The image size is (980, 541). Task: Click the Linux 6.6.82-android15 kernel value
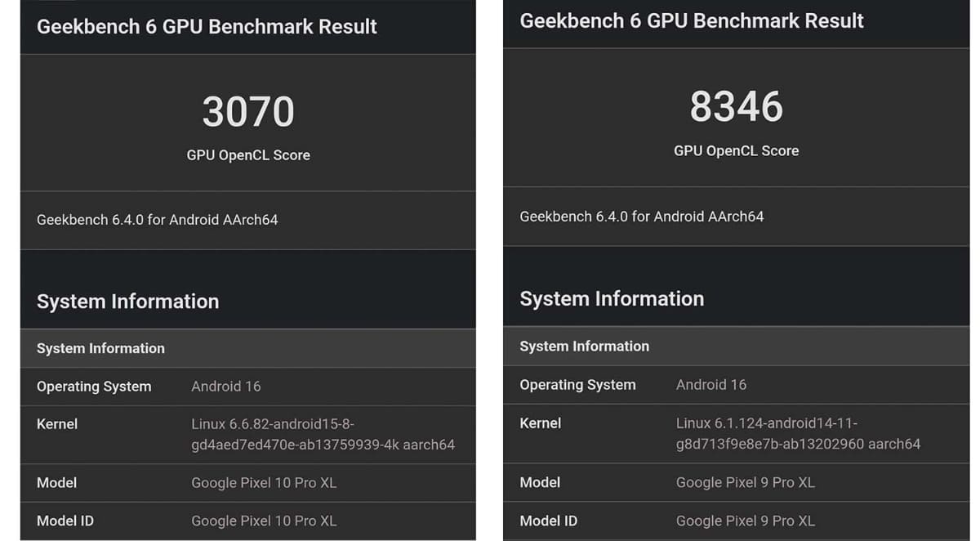(323, 435)
